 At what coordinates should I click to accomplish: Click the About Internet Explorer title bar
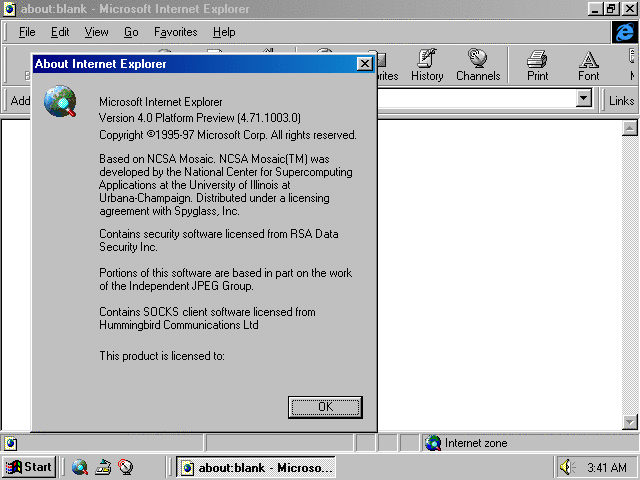[204, 64]
